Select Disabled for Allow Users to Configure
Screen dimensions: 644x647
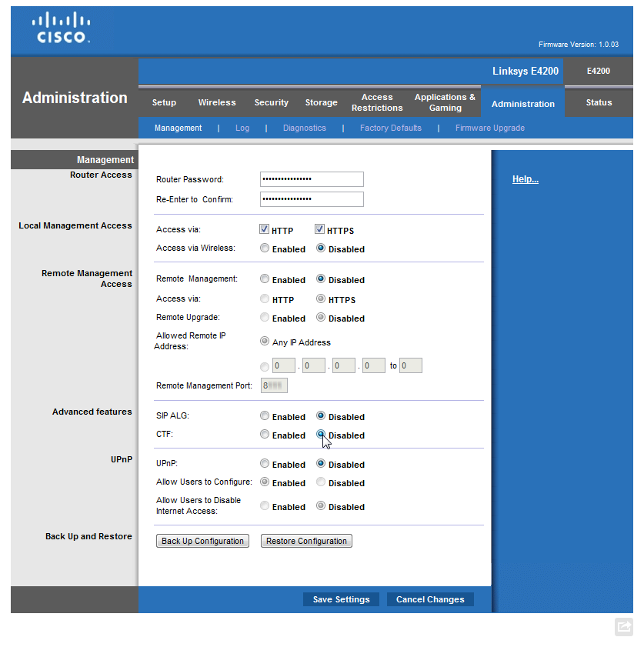click(321, 482)
